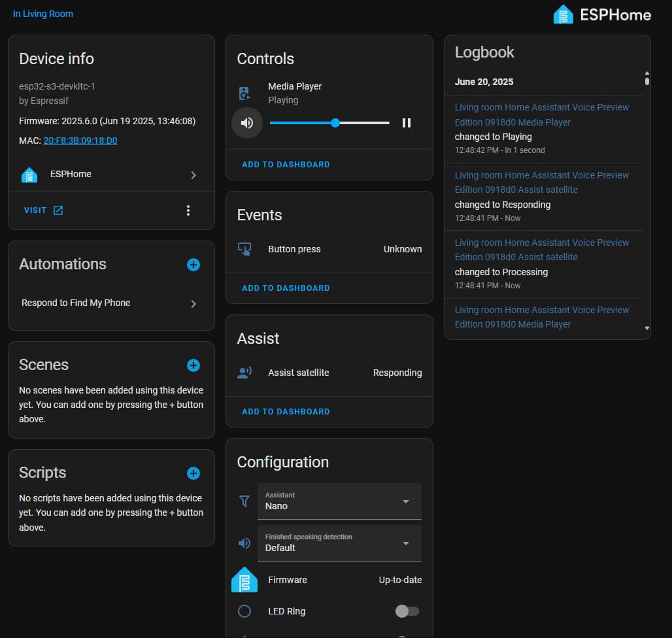Viewport: 672px width, 638px height.
Task: Add a new script with the plus icon
Action: pyautogui.click(x=193, y=473)
